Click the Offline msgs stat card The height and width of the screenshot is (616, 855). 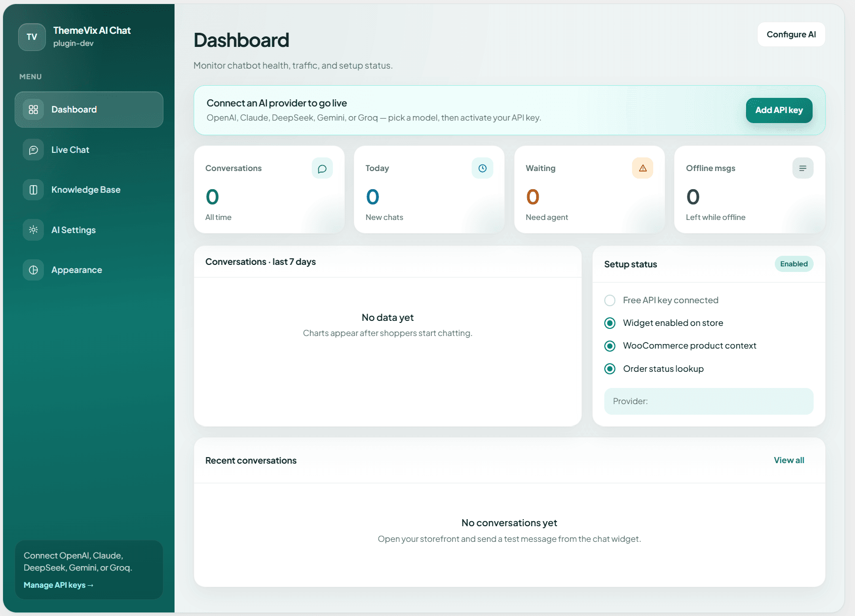(x=750, y=190)
